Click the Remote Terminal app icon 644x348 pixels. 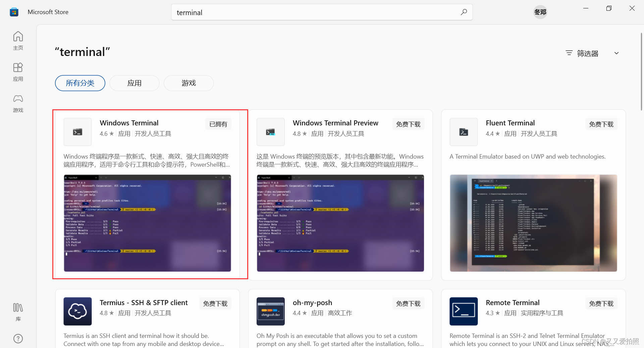(x=464, y=311)
